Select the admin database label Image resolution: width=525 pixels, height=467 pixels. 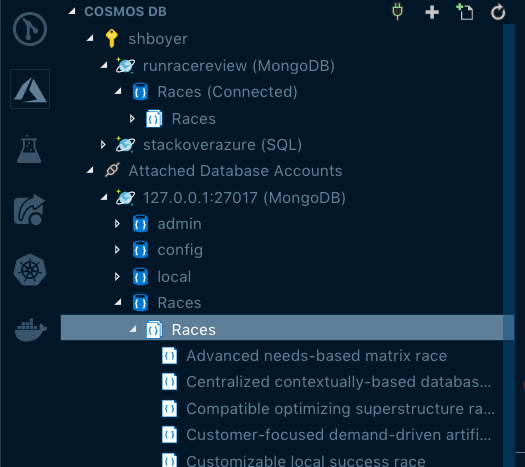click(x=179, y=224)
